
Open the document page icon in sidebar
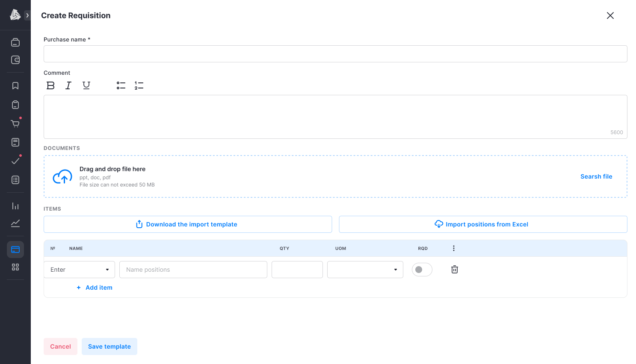pos(15,142)
